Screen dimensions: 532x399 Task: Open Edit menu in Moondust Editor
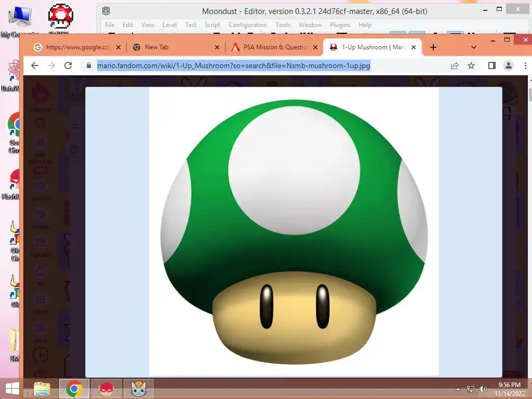128,25
